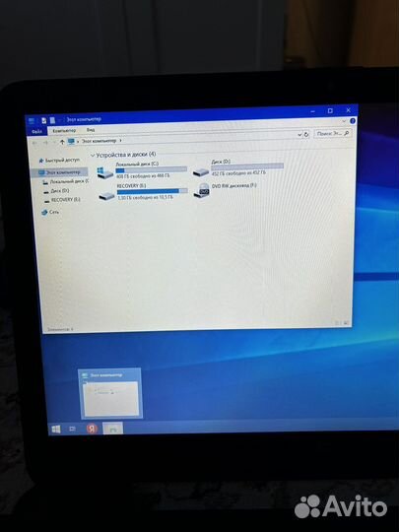This screenshot has height=532, width=399.
Task: Open the Disk (D:) drive icon
Action: pyautogui.click(x=201, y=171)
